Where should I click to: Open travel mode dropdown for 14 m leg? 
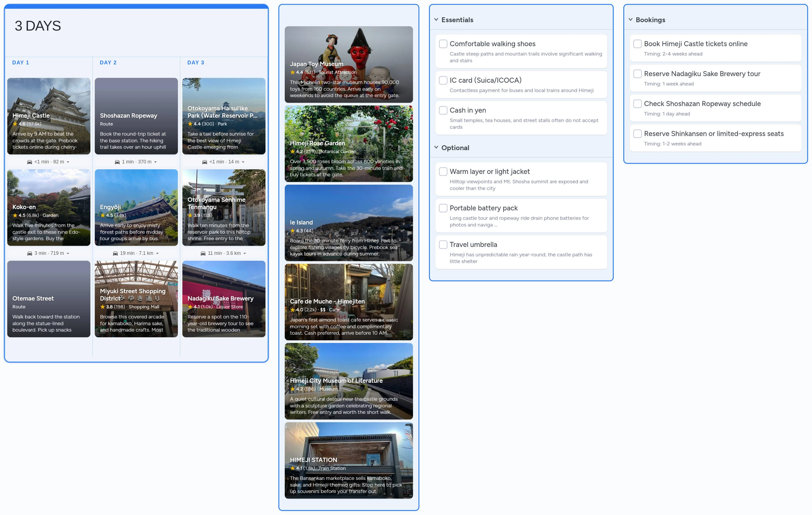click(243, 162)
